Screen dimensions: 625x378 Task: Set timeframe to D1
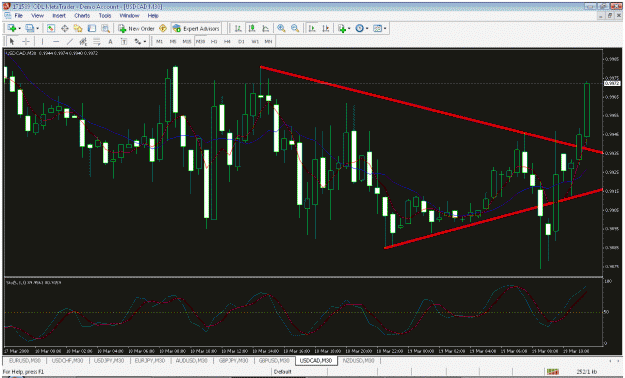(x=241, y=41)
